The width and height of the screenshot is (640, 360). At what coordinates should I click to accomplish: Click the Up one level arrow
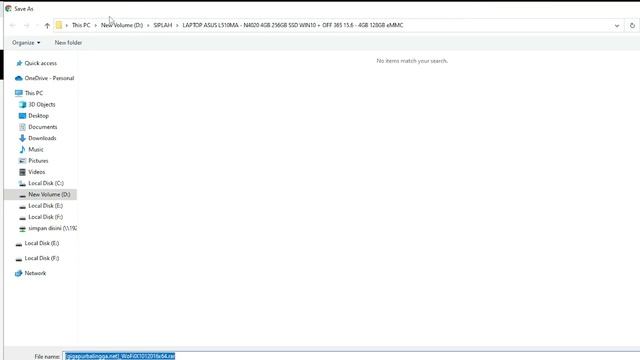pos(47,26)
